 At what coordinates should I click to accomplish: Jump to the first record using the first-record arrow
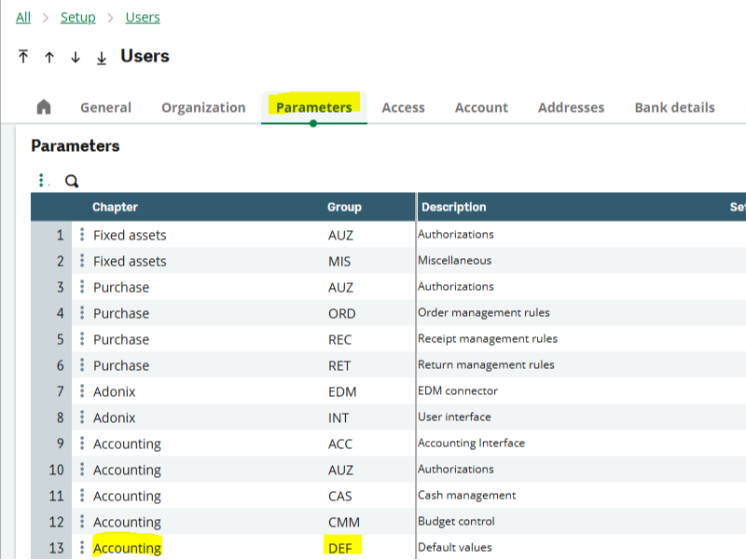(22, 57)
